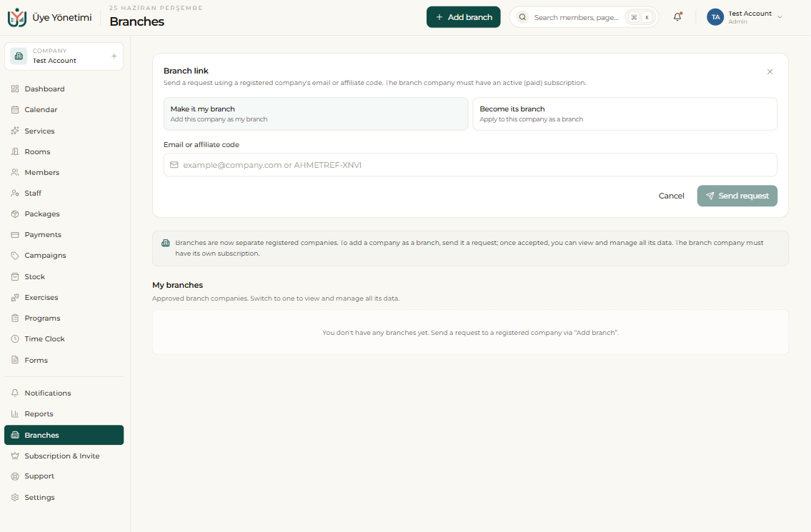Click the Support lifebuoy icon

pyautogui.click(x=15, y=476)
